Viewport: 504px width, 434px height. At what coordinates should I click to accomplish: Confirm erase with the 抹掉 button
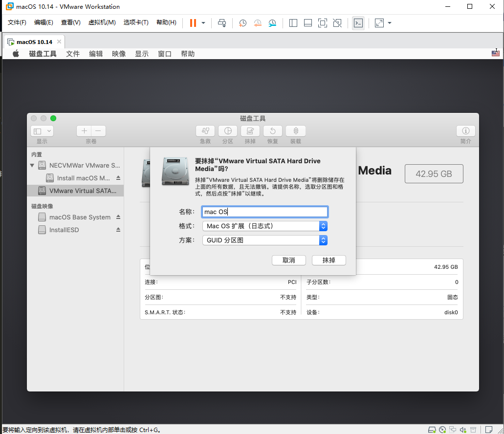pyautogui.click(x=329, y=260)
